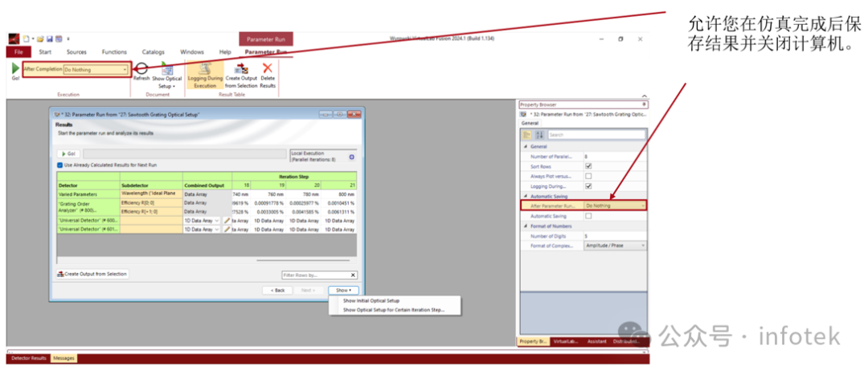Click the Efficiency R[0; 0] subdetector cell

click(x=151, y=203)
